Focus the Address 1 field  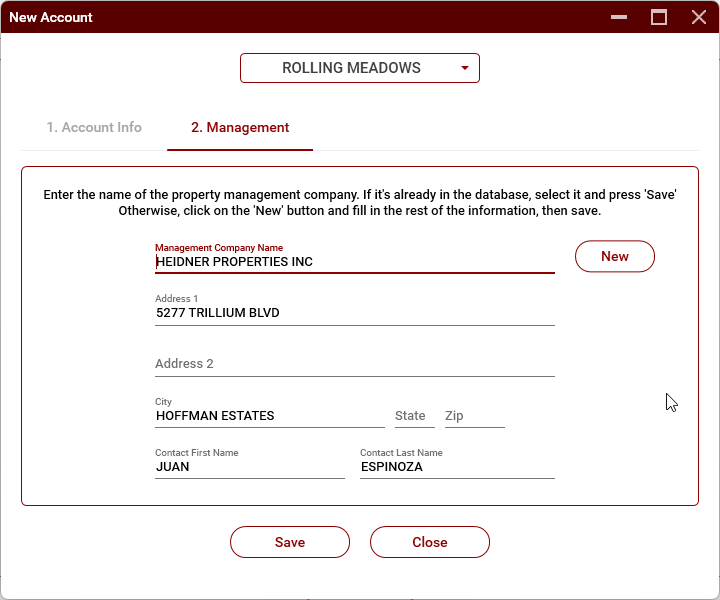pyautogui.click(x=354, y=313)
